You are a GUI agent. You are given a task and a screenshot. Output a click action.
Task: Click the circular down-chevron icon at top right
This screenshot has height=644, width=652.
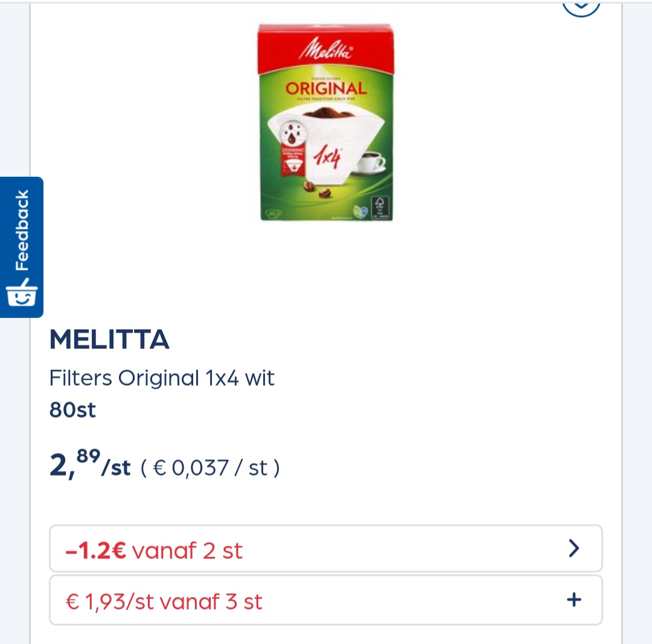click(x=581, y=8)
